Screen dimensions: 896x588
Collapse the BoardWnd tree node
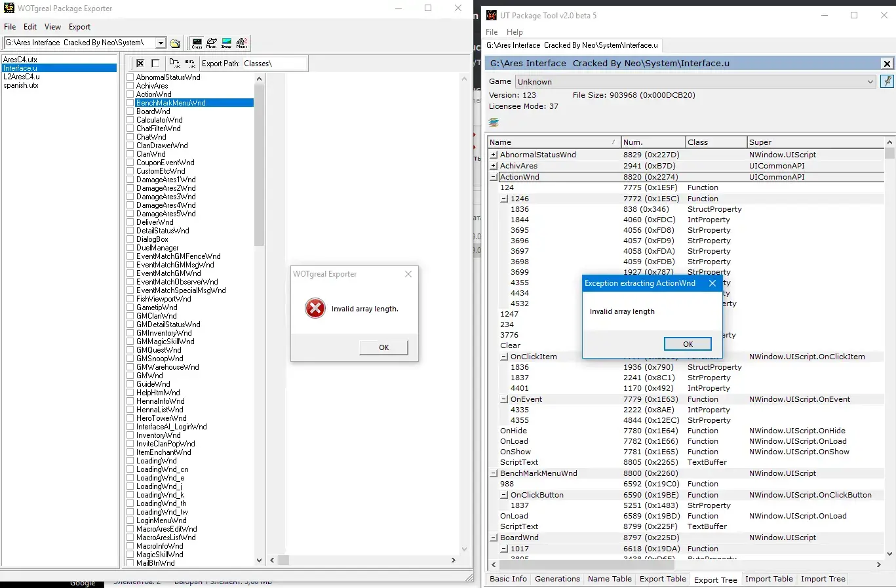tap(494, 538)
